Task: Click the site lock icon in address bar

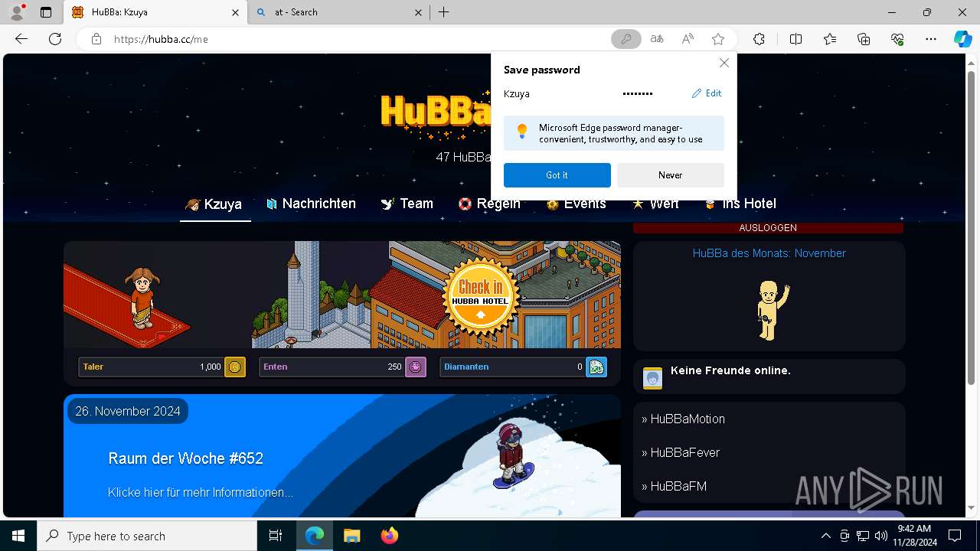Action: [x=96, y=39]
